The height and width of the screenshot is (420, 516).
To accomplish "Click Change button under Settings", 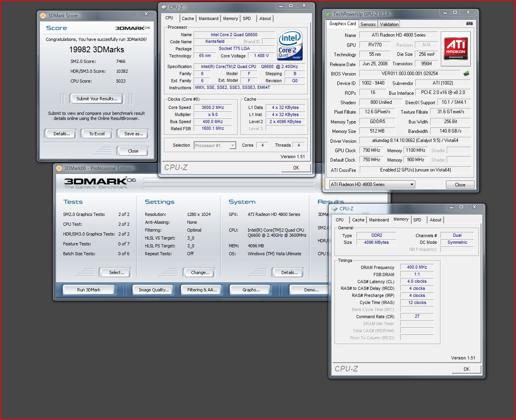I will [200, 273].
